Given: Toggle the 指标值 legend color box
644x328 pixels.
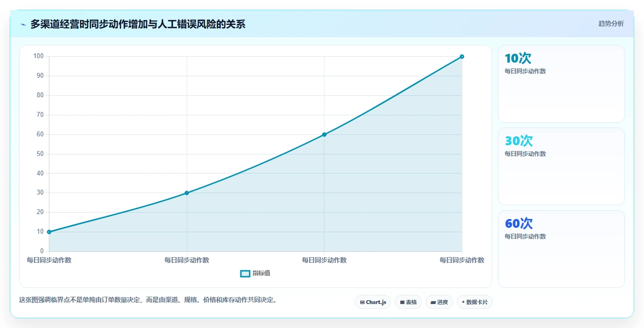Looking at the screenshot, I should point(245,274).
